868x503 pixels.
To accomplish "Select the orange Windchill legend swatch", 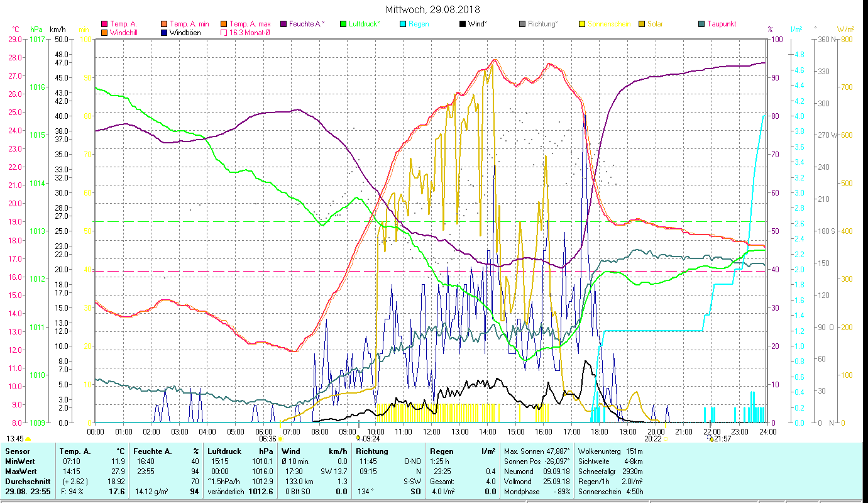I will coord(104,32).
